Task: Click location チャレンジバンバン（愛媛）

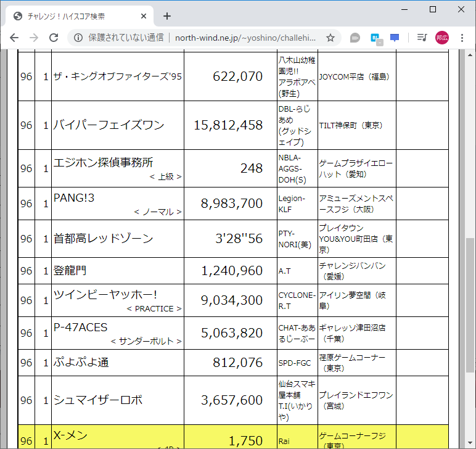Action: point(352,271)
